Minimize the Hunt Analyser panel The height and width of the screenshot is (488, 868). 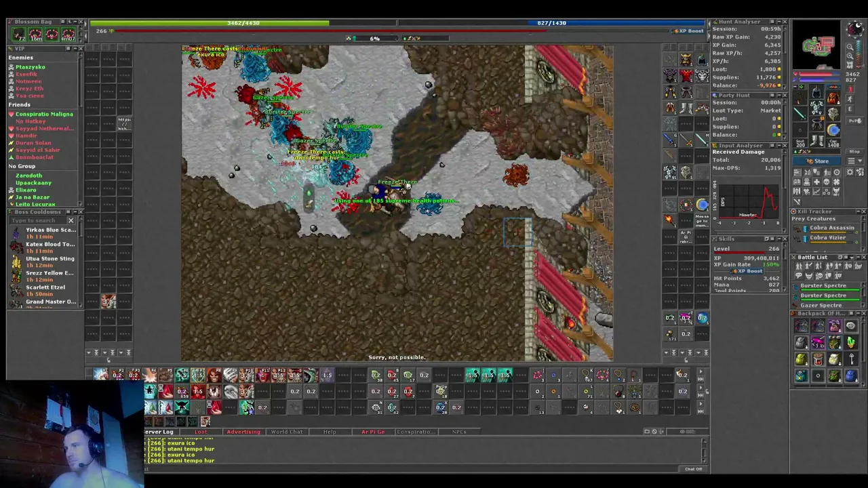pos(779,22)
